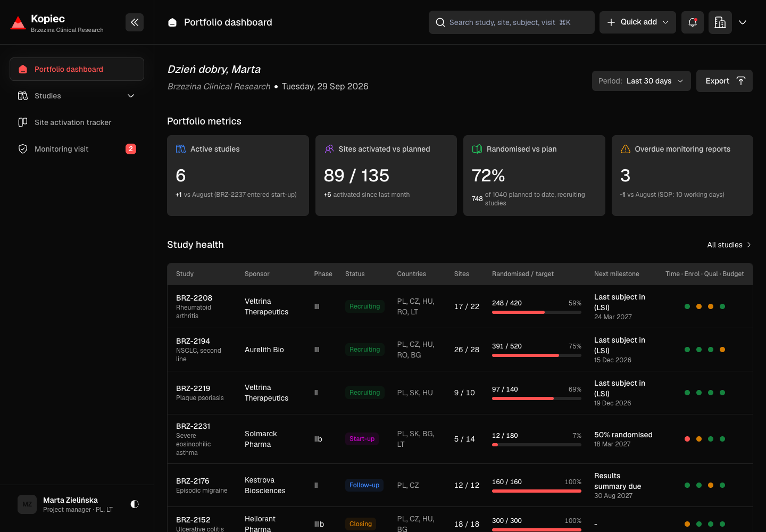766x532 pixels.
Task: Expand Studies sidebar section
Action: tap(77, 96)
